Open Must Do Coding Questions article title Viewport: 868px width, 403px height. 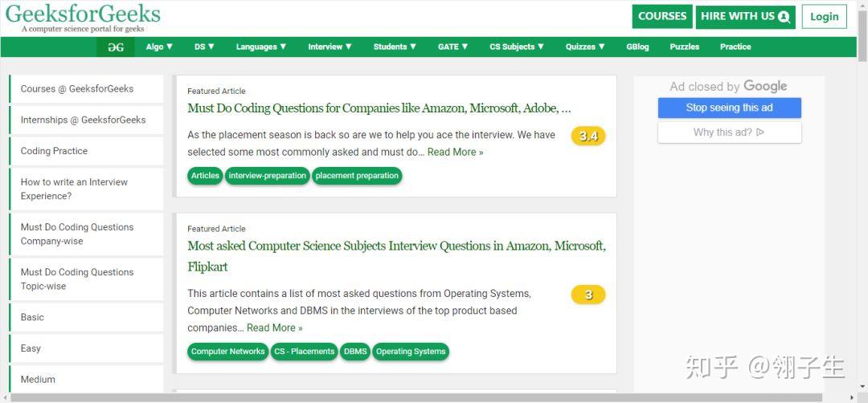379,108
